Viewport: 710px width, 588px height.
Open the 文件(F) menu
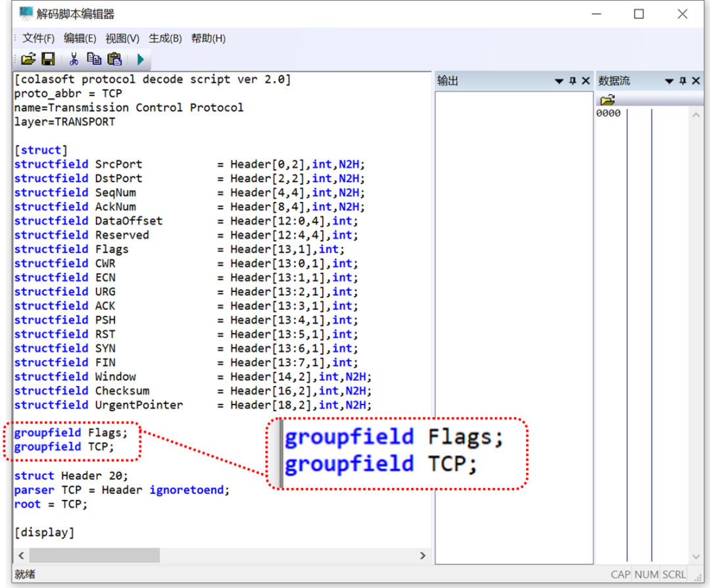(x=38, y=38)
